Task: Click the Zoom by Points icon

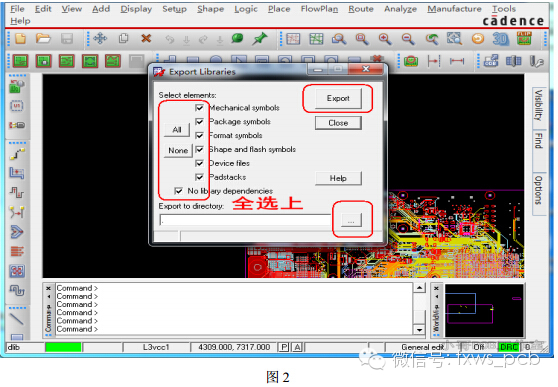Action: click(x=339, y=38)
